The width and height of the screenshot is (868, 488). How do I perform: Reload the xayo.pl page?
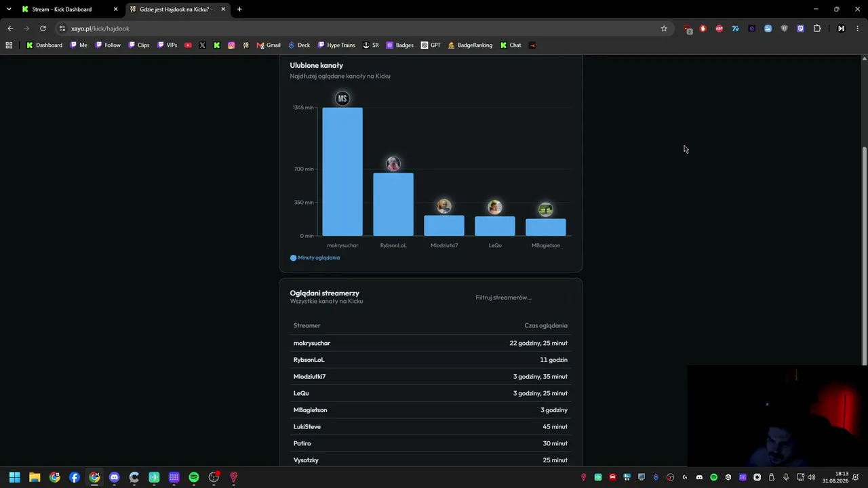[43, 28]
